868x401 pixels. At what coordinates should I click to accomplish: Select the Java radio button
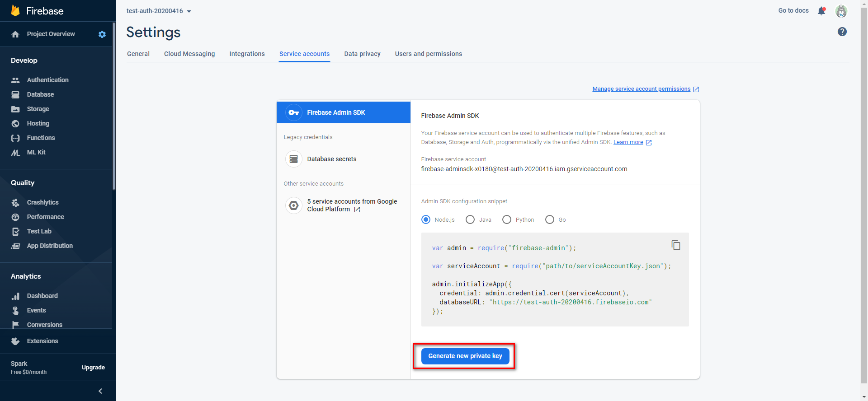tap(470, 219)
